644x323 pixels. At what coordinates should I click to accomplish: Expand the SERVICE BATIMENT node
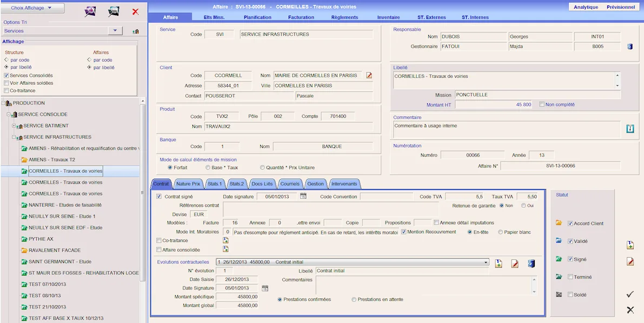pos(14,126)
